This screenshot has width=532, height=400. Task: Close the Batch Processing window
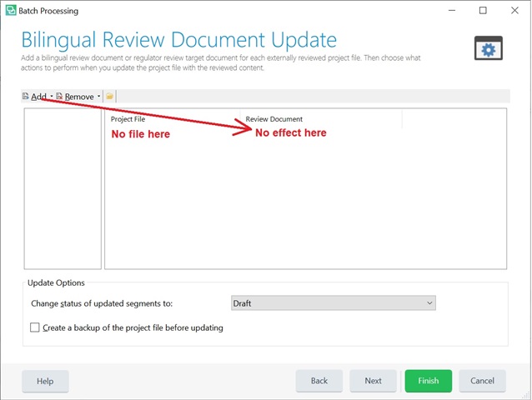click(x=514, y=11)
